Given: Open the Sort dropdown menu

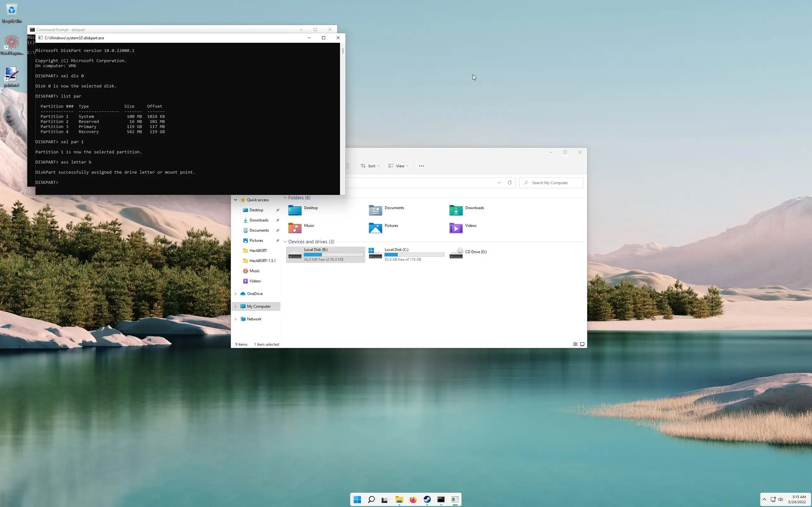Looking at the screenshot, I should tap(370, 166).
